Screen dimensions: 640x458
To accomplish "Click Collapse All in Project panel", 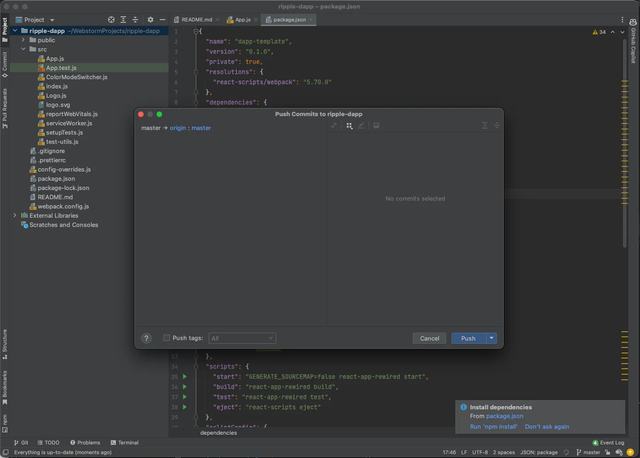I will [x=136, y=20].
